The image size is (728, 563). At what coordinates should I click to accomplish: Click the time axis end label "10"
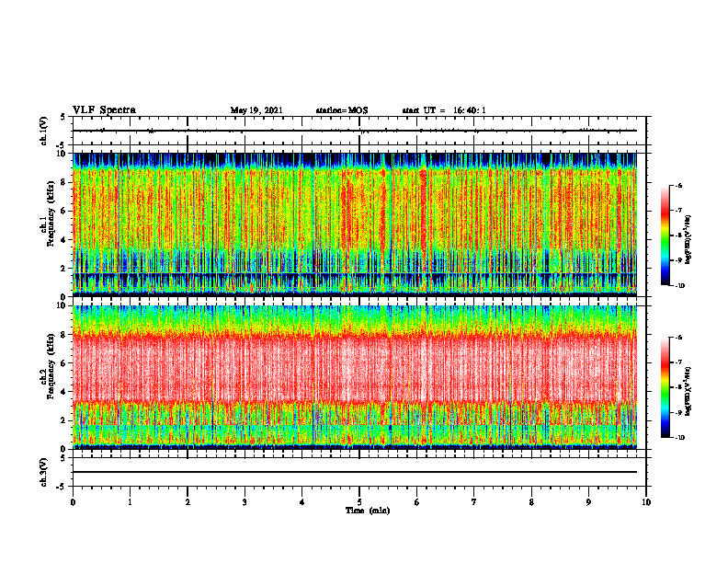pos(646,502)
